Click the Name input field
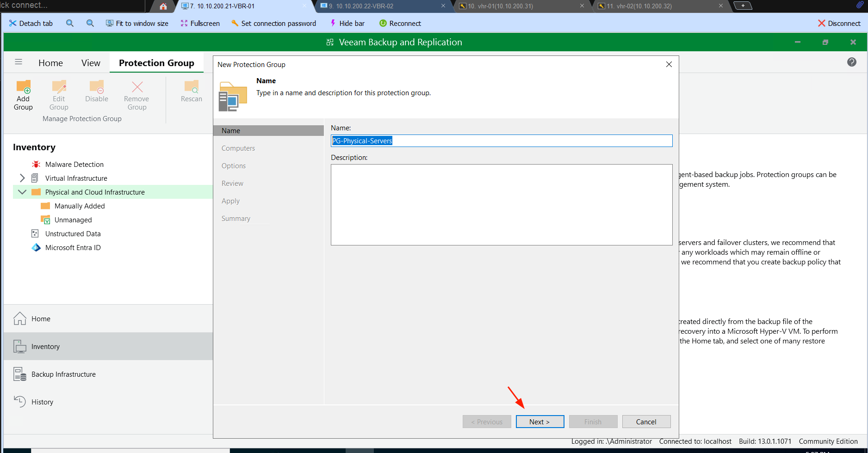 (x=502, y=141)
